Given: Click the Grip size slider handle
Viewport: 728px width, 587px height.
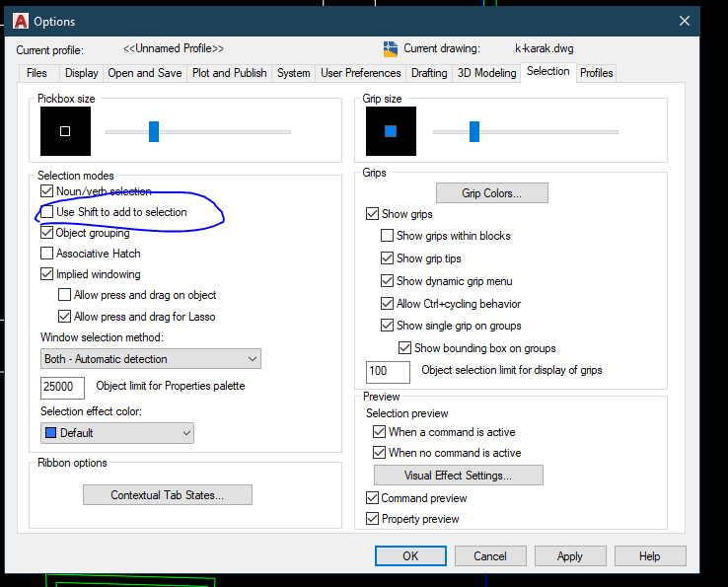Looking at the screenshot, I should click(474, 131).
